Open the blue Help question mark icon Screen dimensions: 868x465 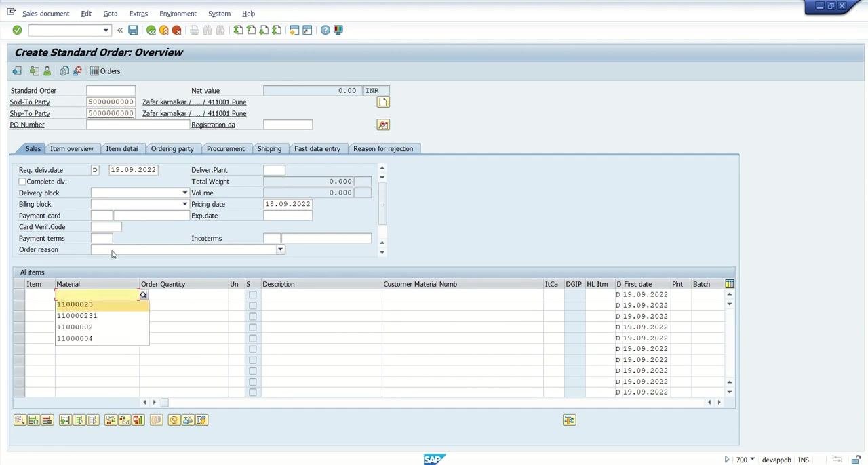click(x=325, y=30)
